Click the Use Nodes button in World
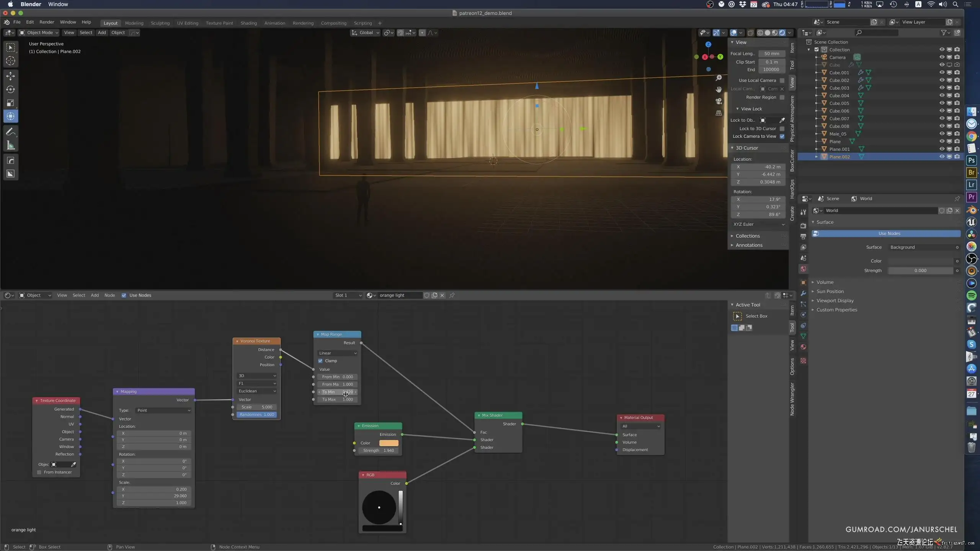The height and width of the screenshot is (551, 980). pos(889,233)
